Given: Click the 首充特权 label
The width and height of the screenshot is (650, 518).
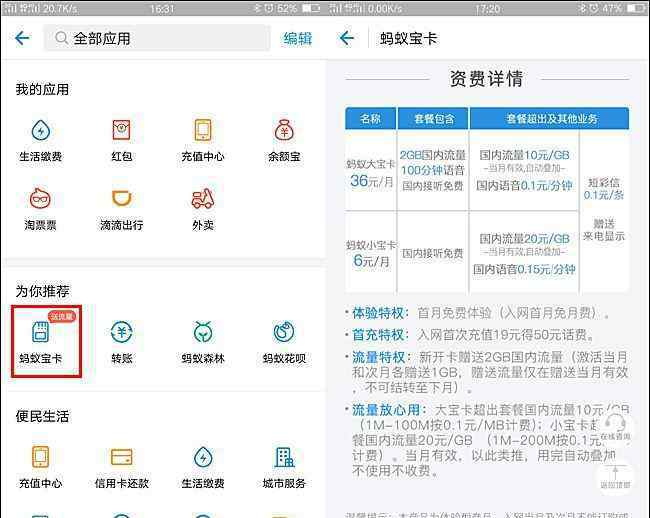Looking at the screenshot, I should (378, 335).
